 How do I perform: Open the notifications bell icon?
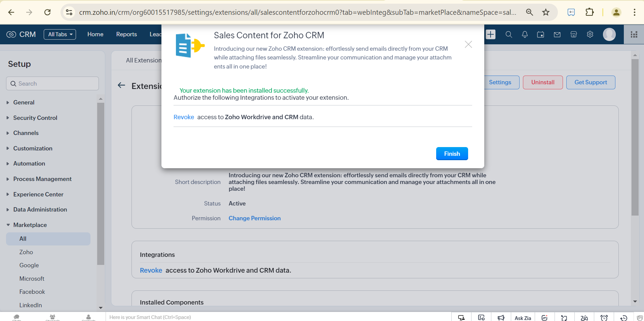525,34
